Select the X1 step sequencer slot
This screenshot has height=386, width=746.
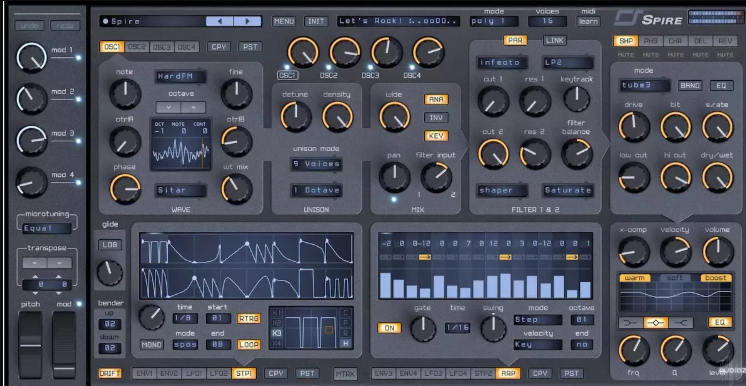click(x=276, y=313)
